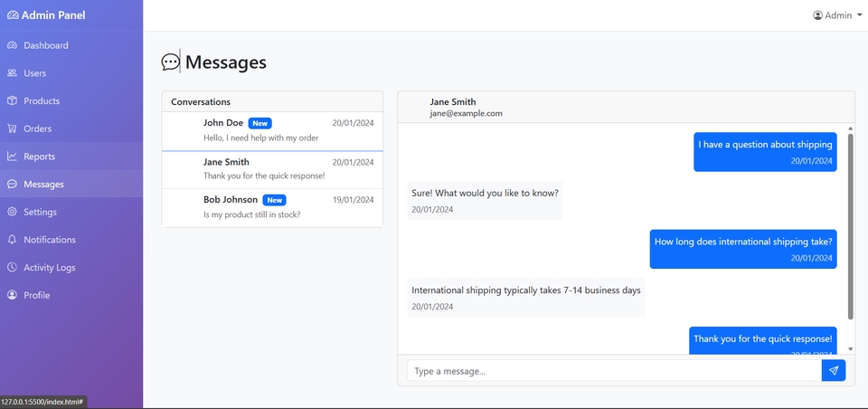Click the chat scrollbar down arrow
This screenshot has width=868, height=409.
point(850,348)
